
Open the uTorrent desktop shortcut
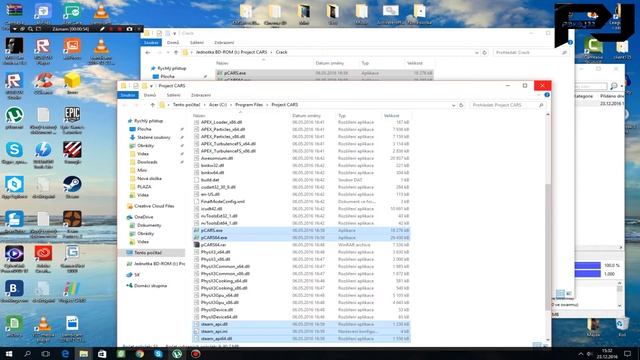pyautogui.click(x=14, y=118)
